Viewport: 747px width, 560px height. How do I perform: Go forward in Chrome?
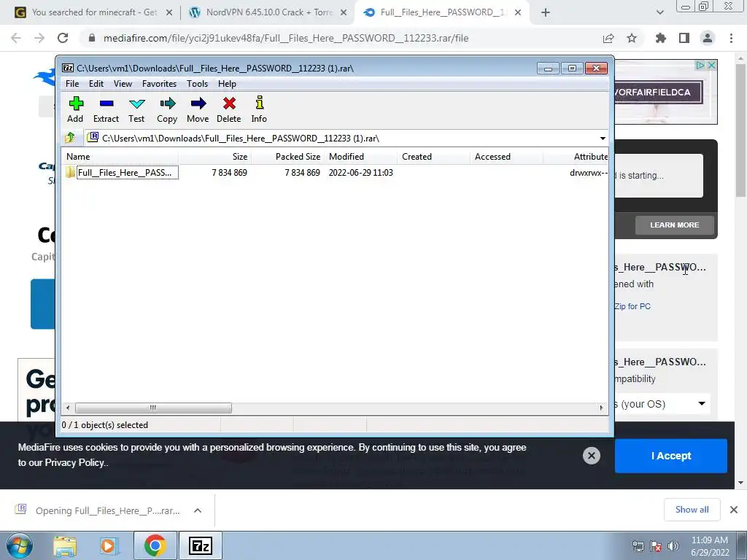39,38
